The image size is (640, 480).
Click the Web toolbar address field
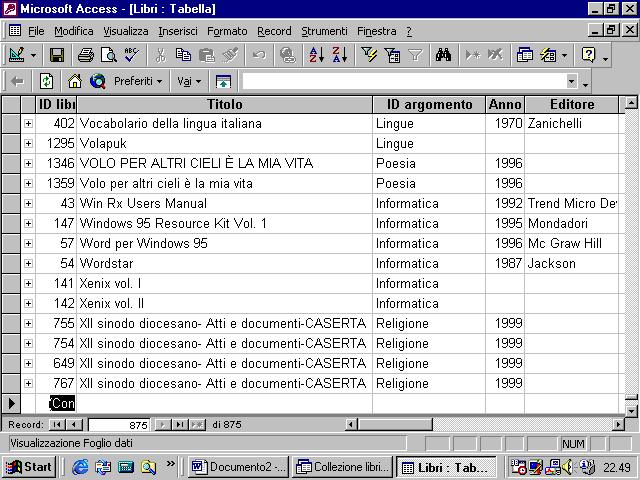pos(404,81)
